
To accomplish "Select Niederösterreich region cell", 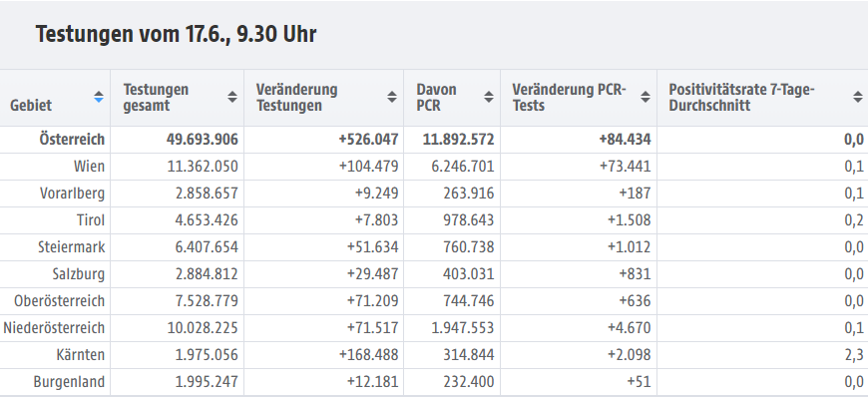I will pyautogui.click(x=54, y=328).
